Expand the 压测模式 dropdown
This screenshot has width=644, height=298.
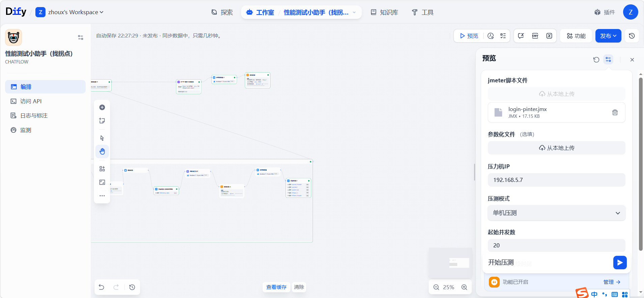click(556, 213)
